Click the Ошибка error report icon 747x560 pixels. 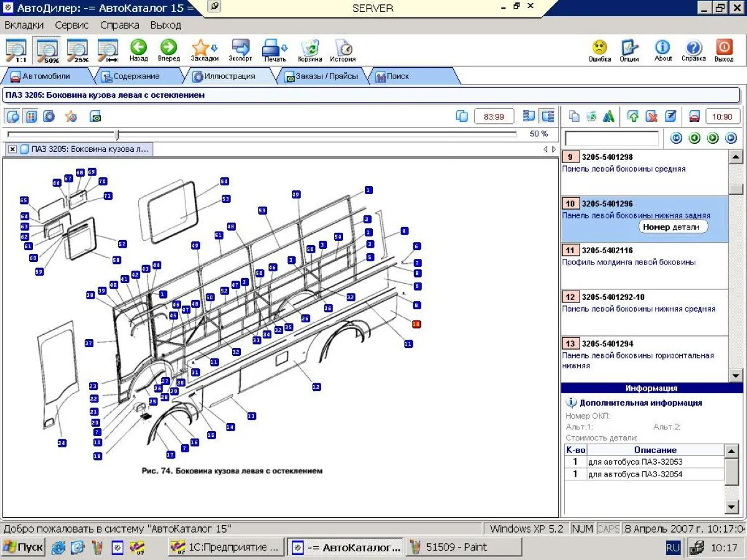[599, 50]
